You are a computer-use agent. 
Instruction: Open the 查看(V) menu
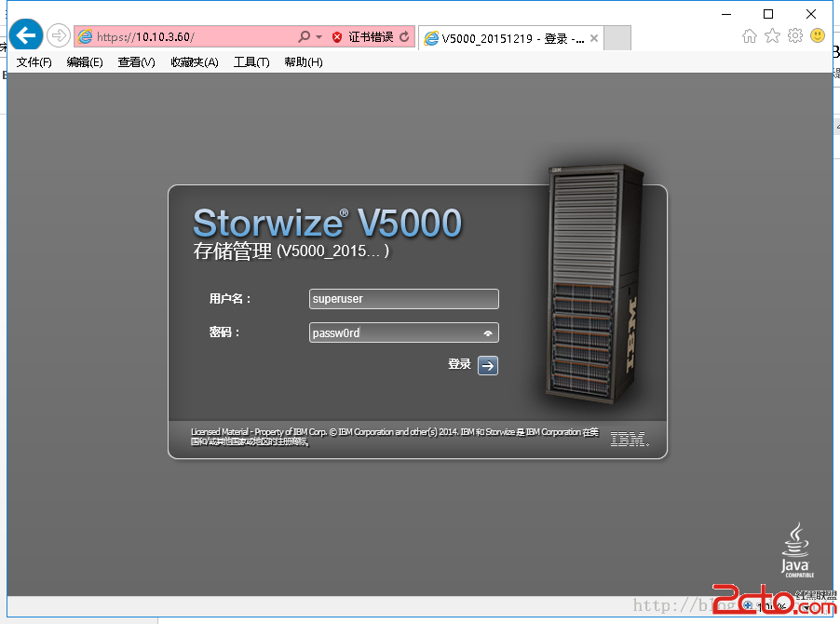[x=137, y=62]
